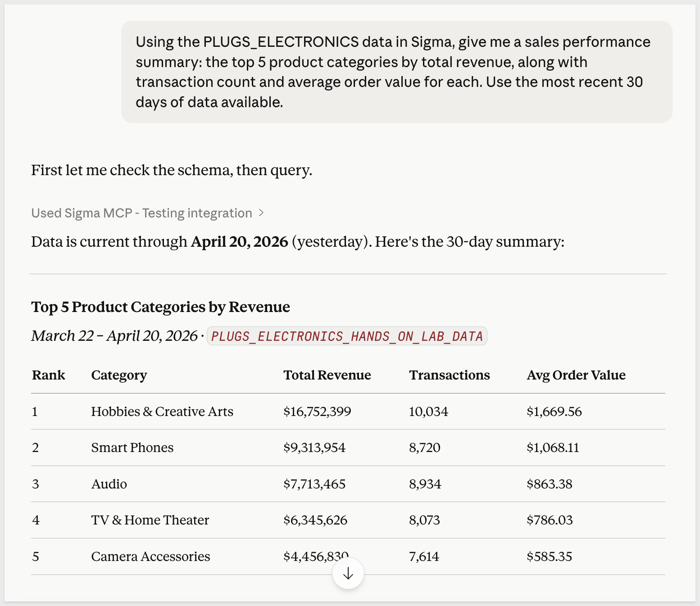Click the Camera Accessories category cell
The image size is (700, 606).
pos(150,556)
